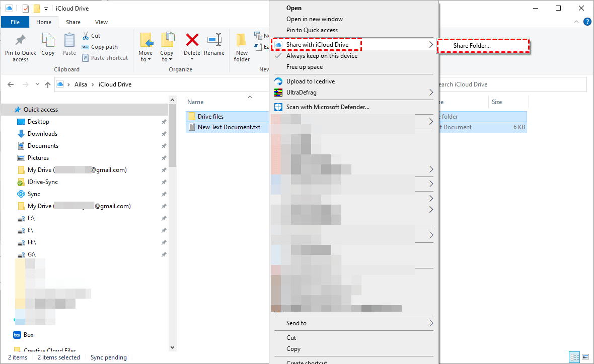The image size is (594, 364).
Task: Click the Icedrive icon in context menu
Action: tap(278, 81)
